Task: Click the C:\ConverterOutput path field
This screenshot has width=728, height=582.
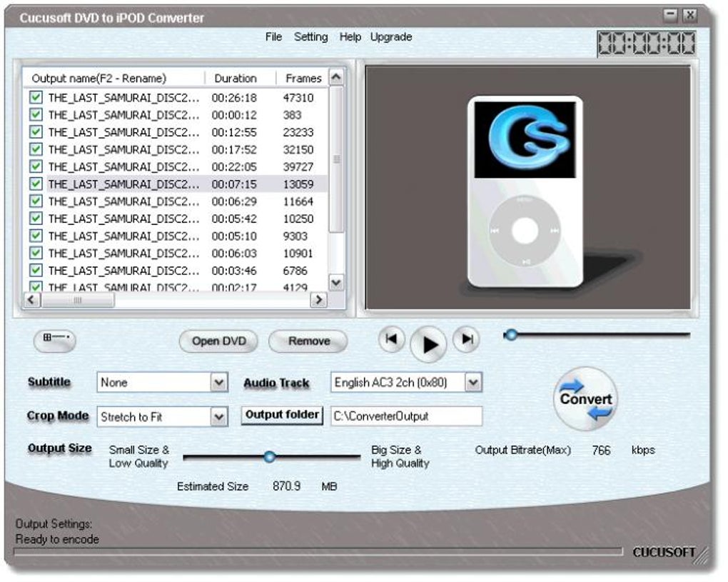Action: pyautogui.click(x=406, y=416)
